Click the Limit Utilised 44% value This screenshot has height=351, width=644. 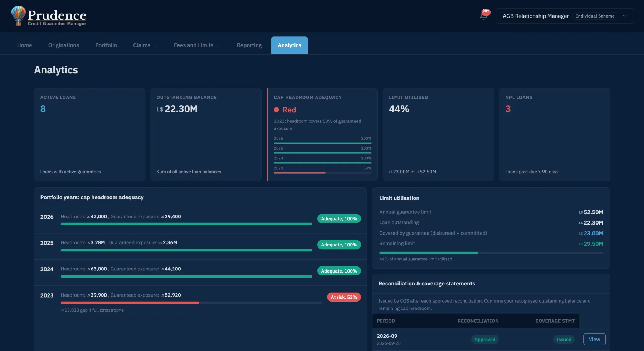pyautogui.click(x=399, y=109)
